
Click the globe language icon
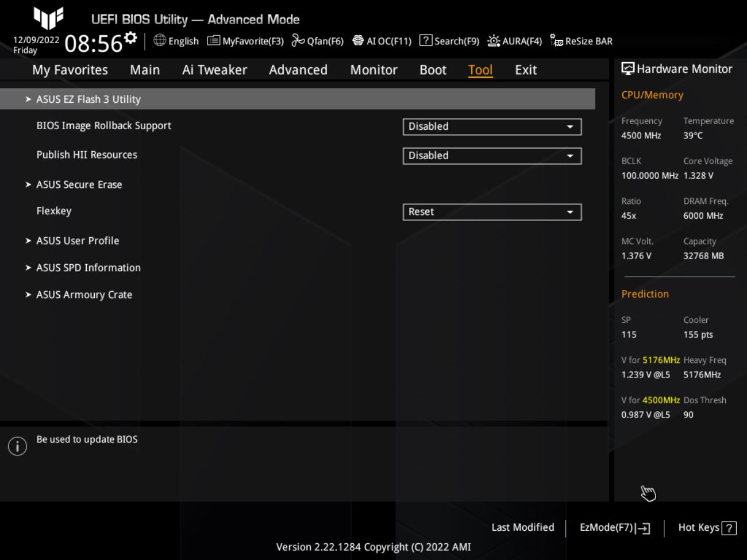[160, 40]
